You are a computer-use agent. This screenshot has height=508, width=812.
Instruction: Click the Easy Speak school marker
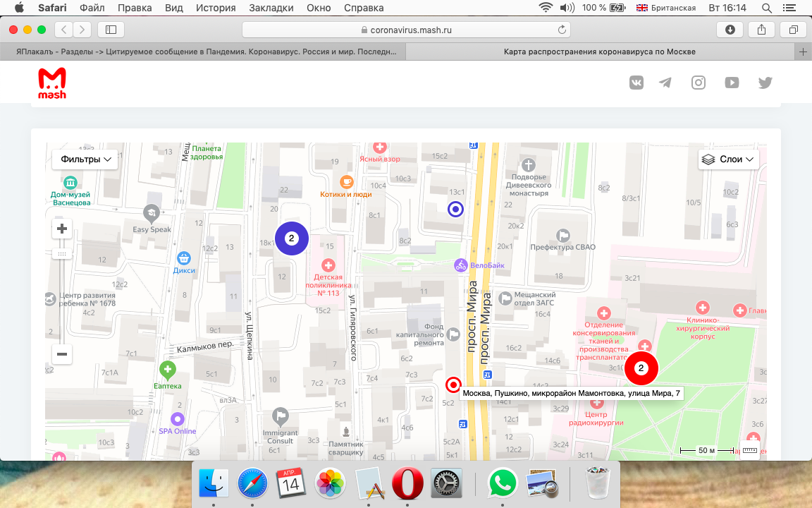[152, 212]
